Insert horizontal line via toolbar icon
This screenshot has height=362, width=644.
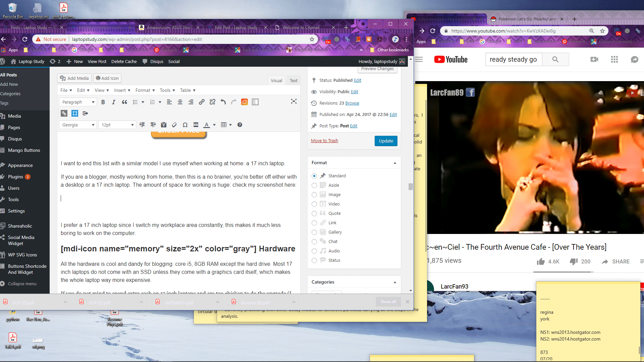(196, 125)
